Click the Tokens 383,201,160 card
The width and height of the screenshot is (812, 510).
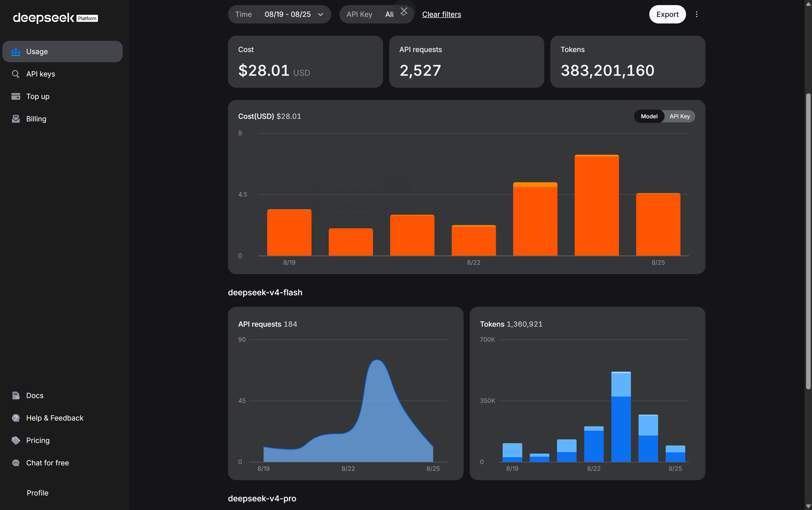tap(628, 62)
